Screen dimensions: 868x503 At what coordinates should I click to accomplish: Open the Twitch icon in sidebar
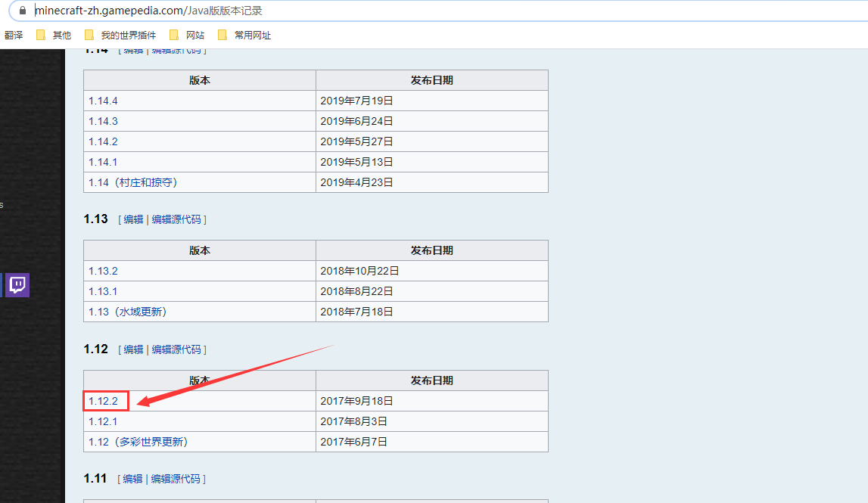[x=17, y=285]
